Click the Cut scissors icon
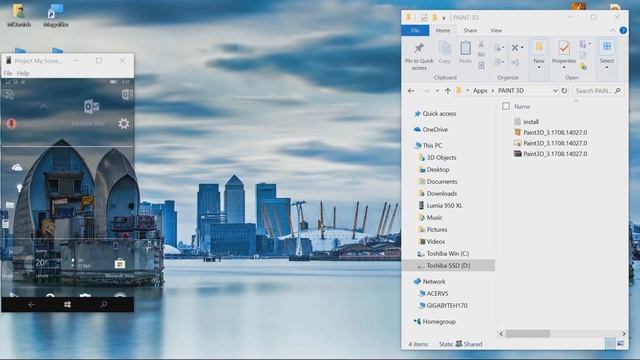 pos(481,44)
